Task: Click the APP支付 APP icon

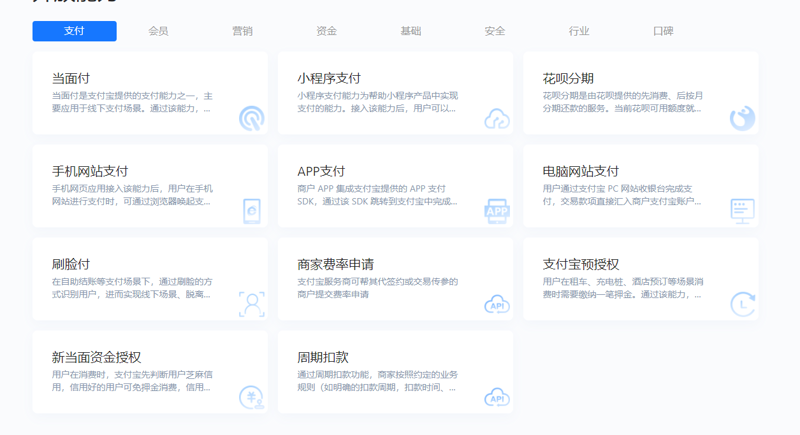Action: [497, 211]
